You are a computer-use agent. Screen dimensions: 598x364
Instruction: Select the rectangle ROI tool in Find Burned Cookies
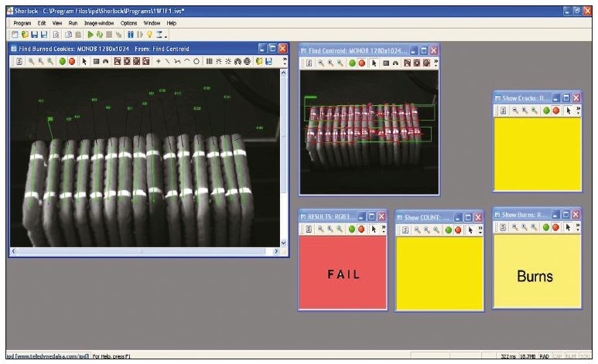click(97, 61)
